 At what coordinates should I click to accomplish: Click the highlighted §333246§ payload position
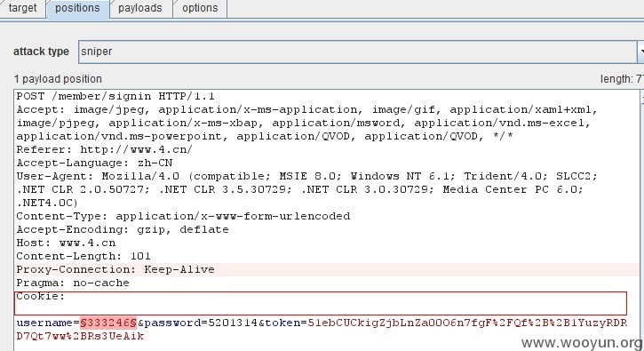coord(108,323)
